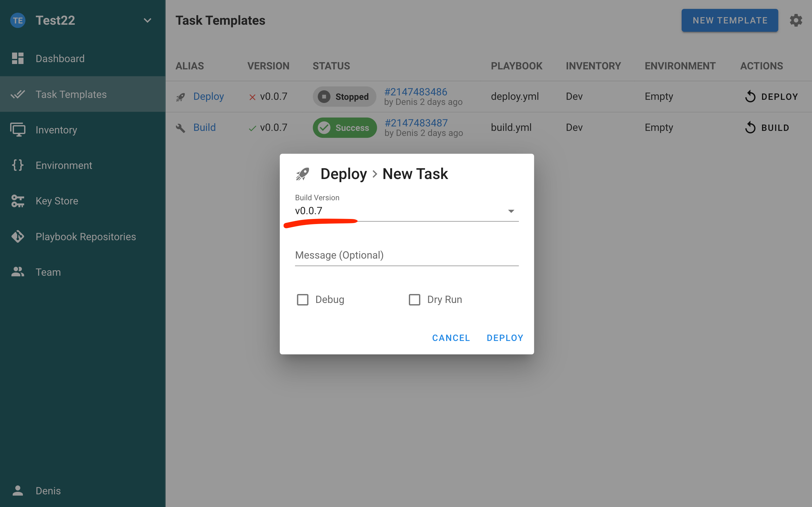Click the Team people icon
The height and width of the screenshot is (507, 812).
[17, 272]
